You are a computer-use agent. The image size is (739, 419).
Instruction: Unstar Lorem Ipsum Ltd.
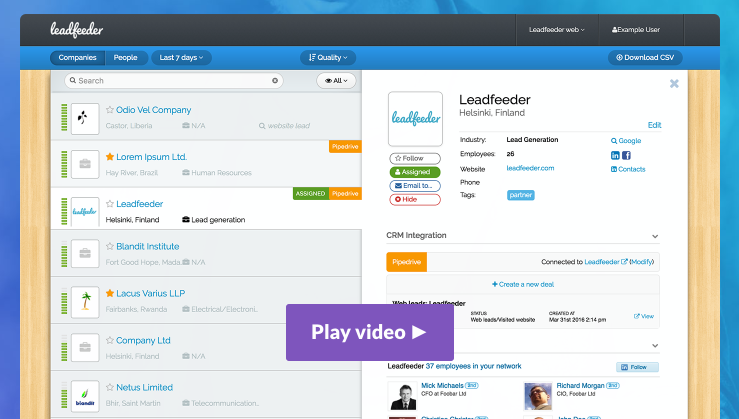[110, 156]
